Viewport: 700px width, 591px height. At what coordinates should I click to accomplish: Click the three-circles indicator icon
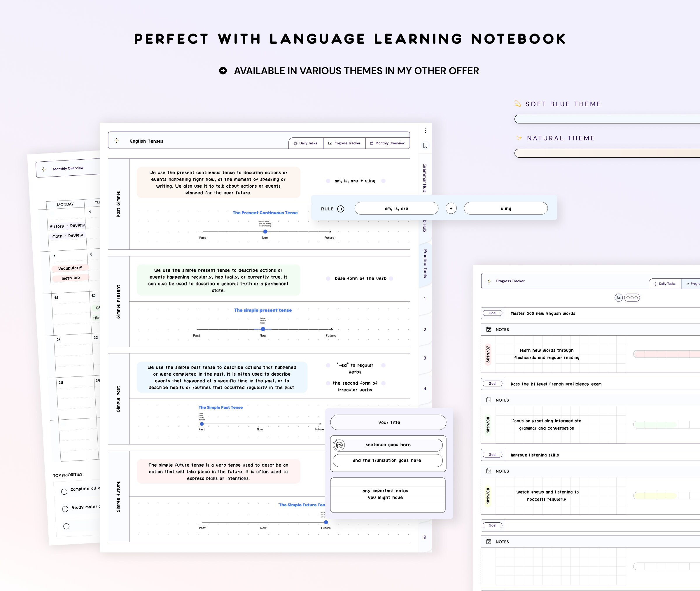632,297
